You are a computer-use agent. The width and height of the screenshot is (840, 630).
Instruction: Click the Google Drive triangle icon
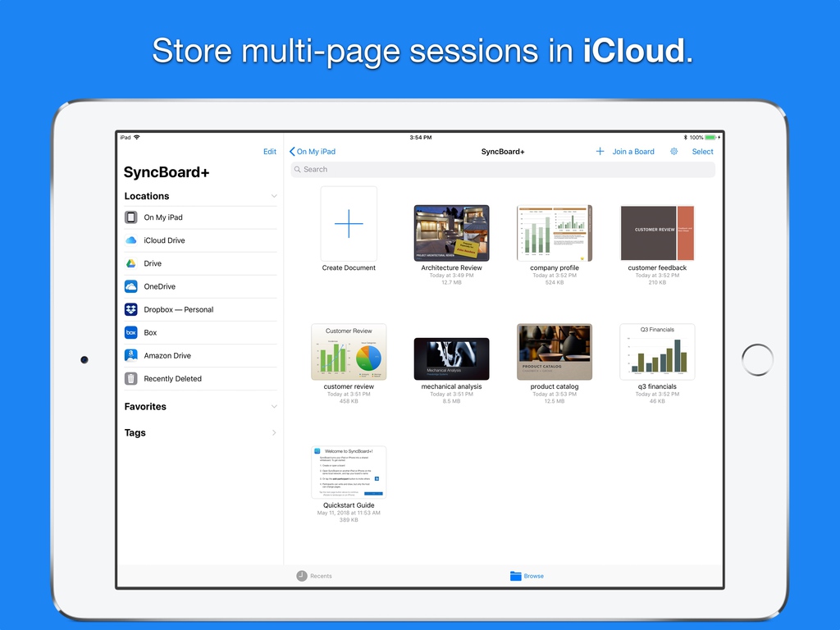tap(130, 263)
